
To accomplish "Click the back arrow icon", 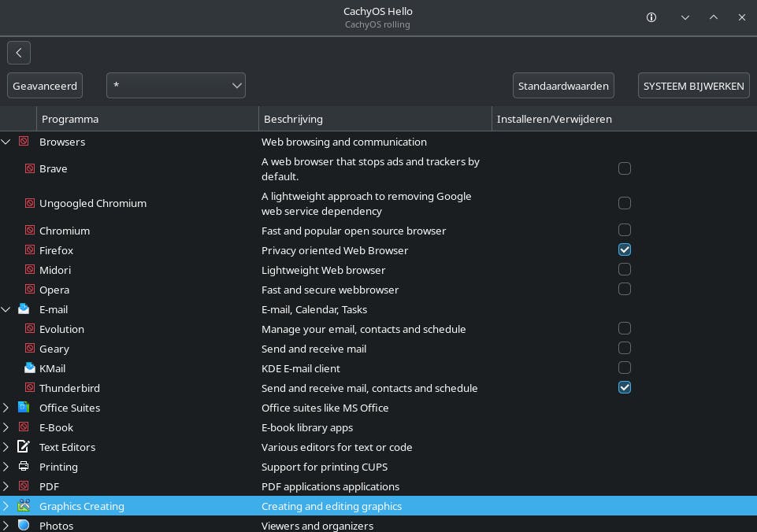I will coord(19,53).
